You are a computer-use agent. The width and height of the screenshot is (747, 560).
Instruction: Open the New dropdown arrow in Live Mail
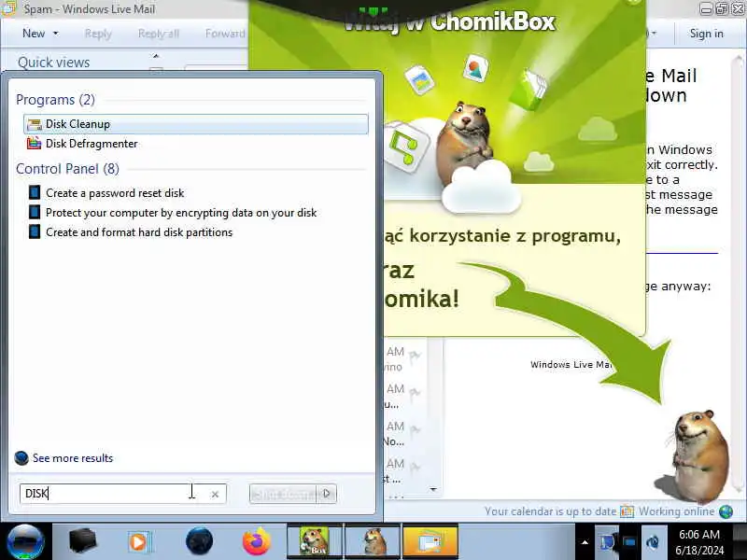pyautogui.click(x=56, y=34)
